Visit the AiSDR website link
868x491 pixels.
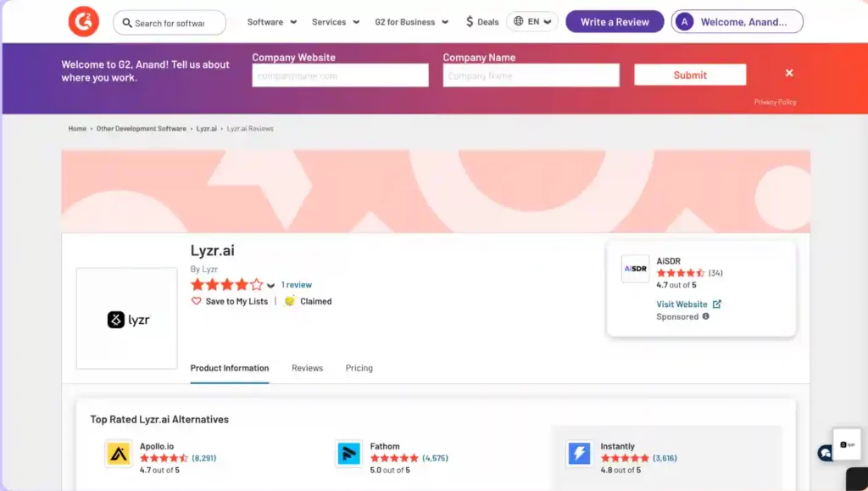tap(682, 304)
